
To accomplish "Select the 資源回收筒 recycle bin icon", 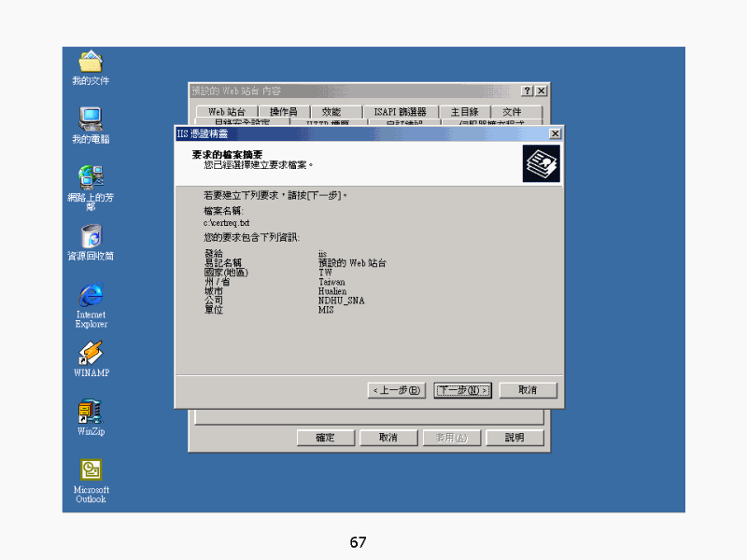I will (91, 236).
